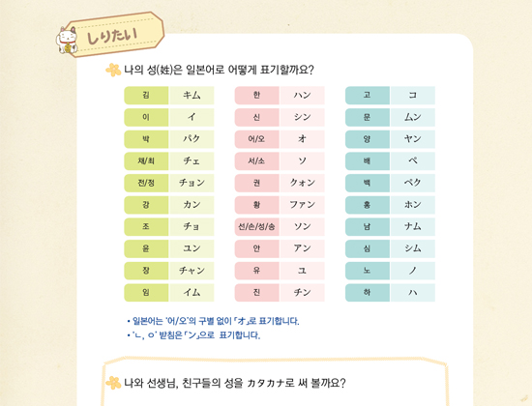The height and width of the screenshot is (406, 532).
Task: Click the note about ㄴ, ㅇ 받침 as ン
Action: (193, 335)
